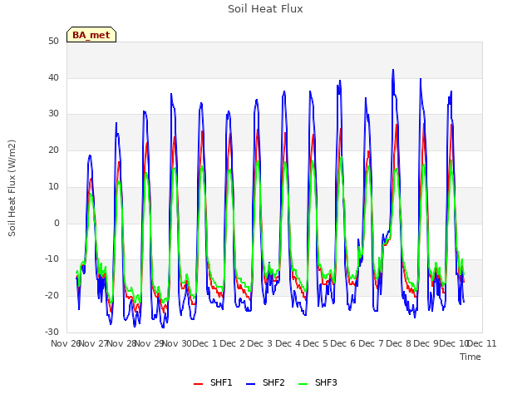Click the Dec 6 x-axis date label
The image size is (532, 399).
[x=343, y=343]
